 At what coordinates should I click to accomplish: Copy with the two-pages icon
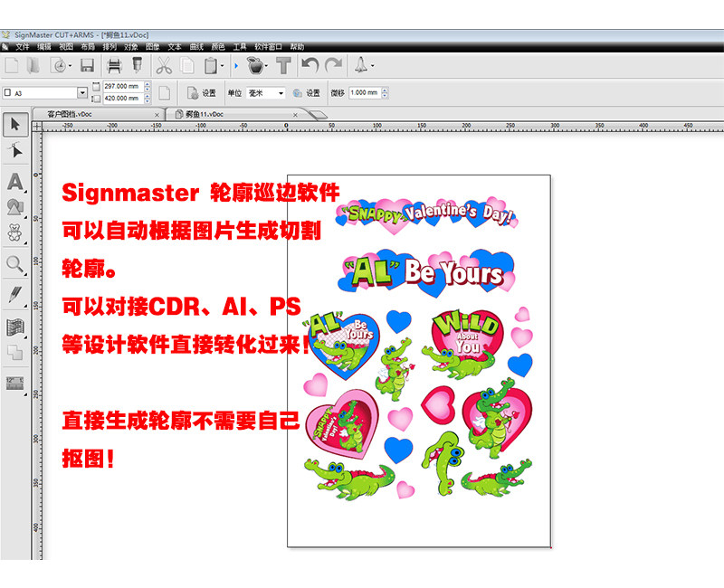tap(187, 66)
